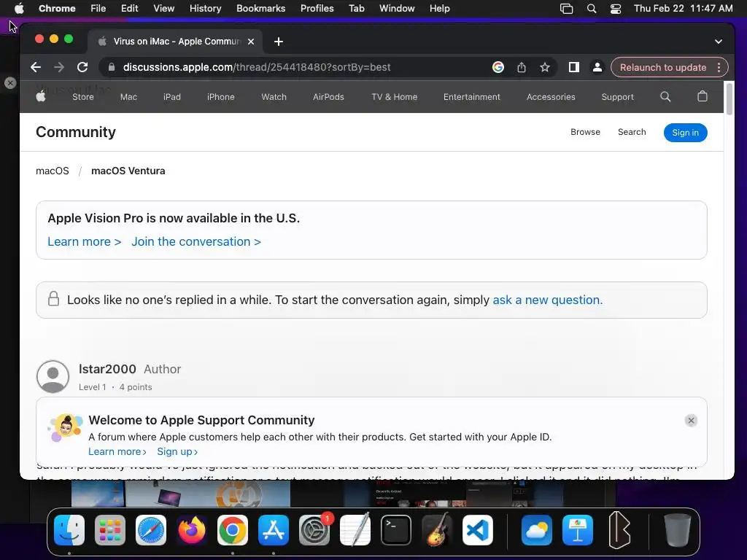747x560 pixels.
Task: Click the macOS breadcrumb link
Action: tap(53, 171)
